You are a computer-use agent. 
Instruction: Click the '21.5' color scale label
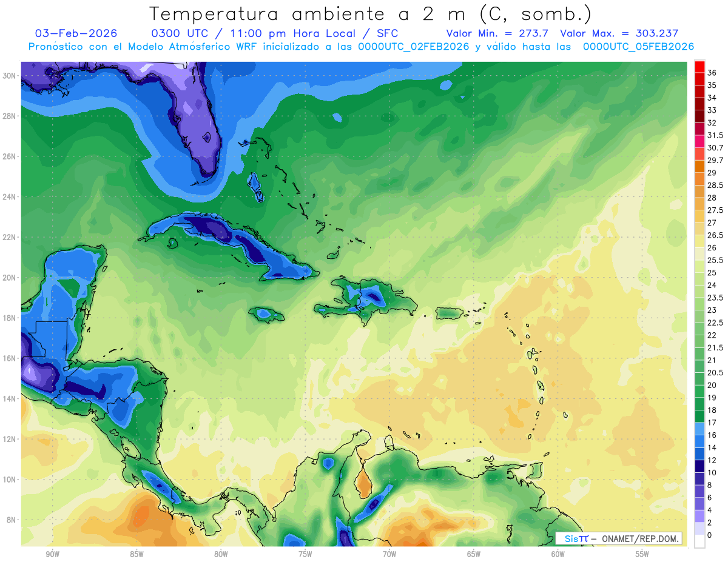tap(715, 347)
